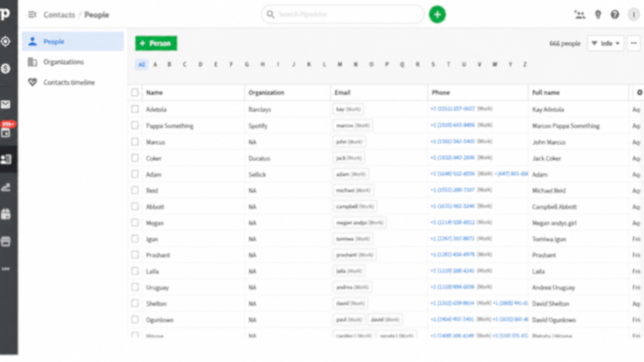Click Uruguay person name

(157, 287)
